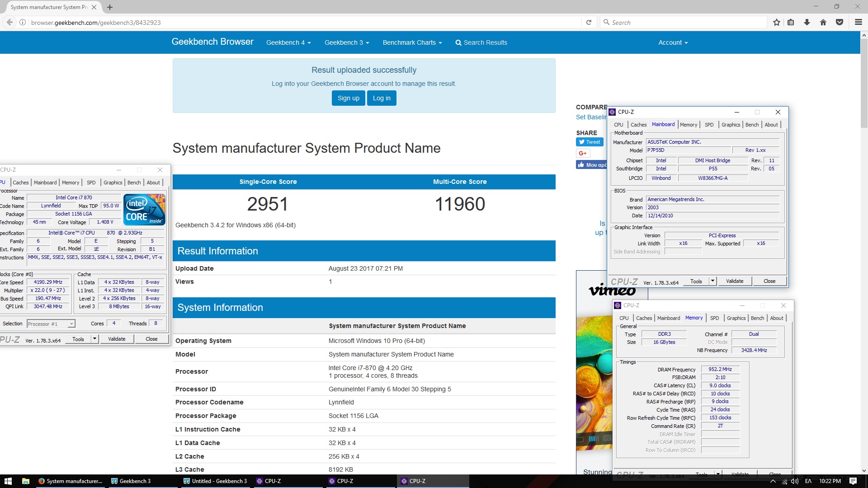Open Tools dropdown arrow in Mainboard CPU-Z window
Screen dimensions: 868x488
pos(712,281)
